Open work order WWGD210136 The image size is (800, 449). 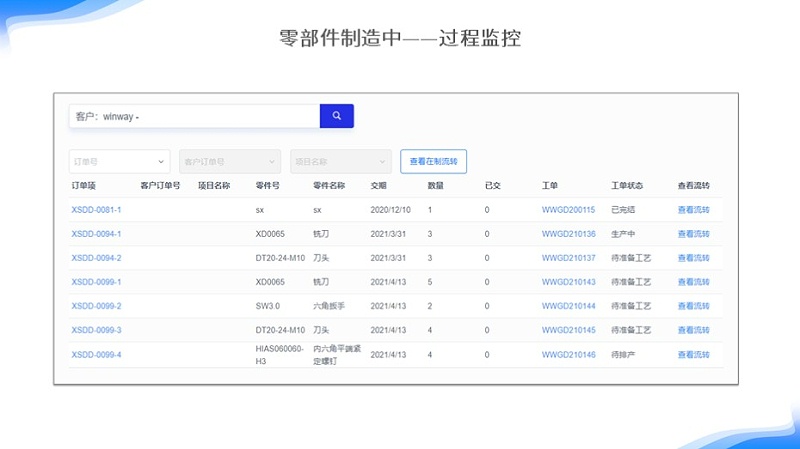(568, 234)
